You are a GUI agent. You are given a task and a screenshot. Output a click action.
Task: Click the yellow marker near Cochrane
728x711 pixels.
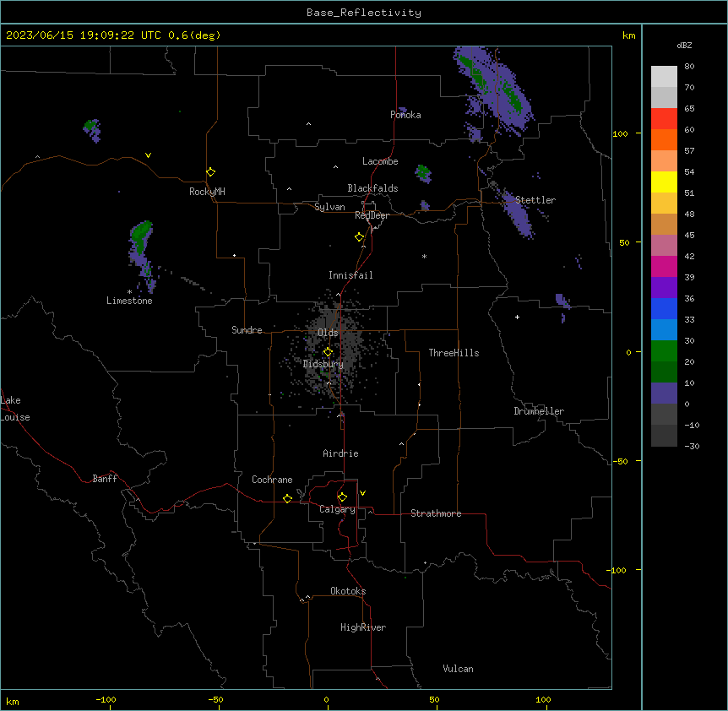(x=287, y=498)
